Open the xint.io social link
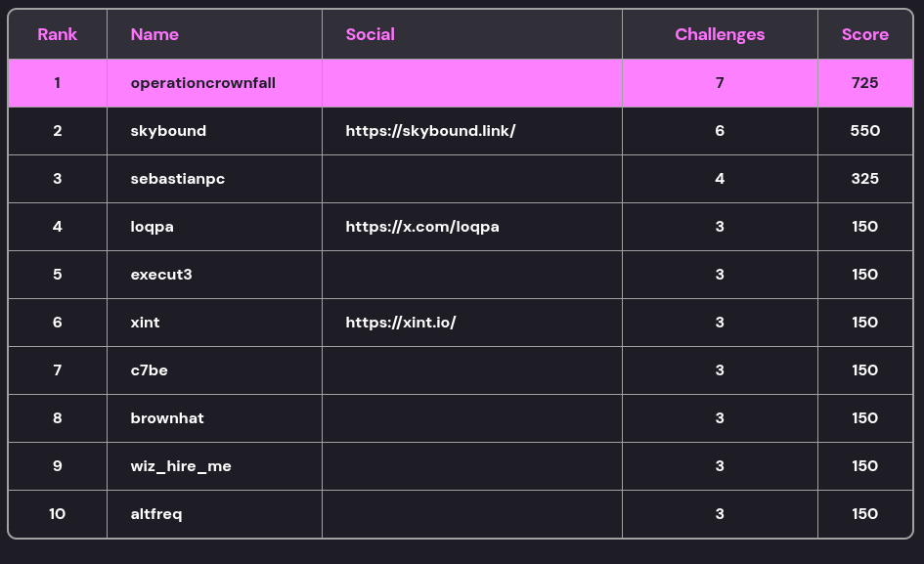This screenshot has height=564, width=924. tap(401, 323)
